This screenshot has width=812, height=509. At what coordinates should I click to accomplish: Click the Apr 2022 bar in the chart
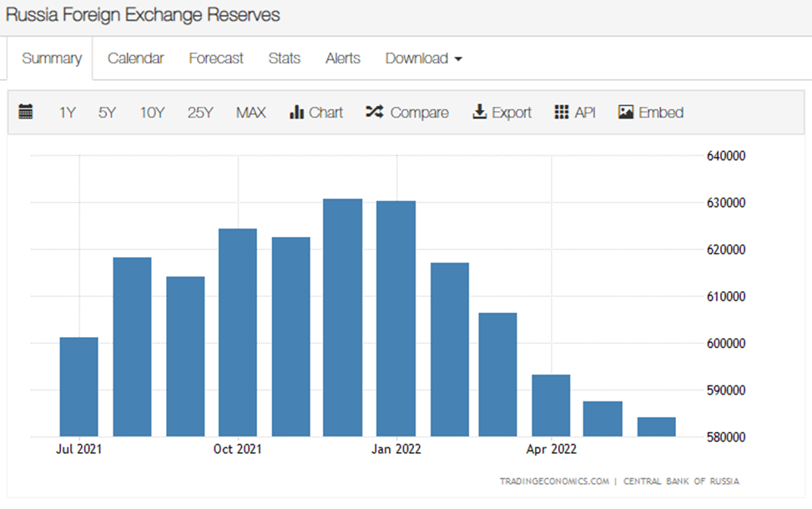[551, 406]
